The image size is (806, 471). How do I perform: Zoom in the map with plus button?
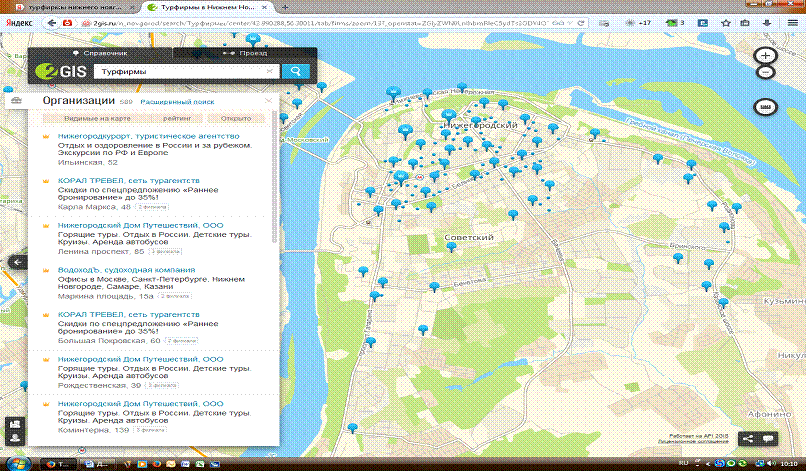(765, 56)
